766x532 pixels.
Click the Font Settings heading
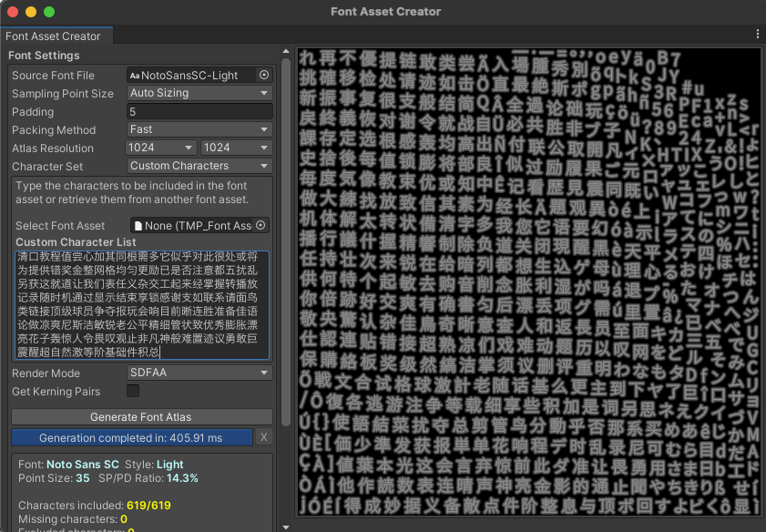(x=44, y=56)
